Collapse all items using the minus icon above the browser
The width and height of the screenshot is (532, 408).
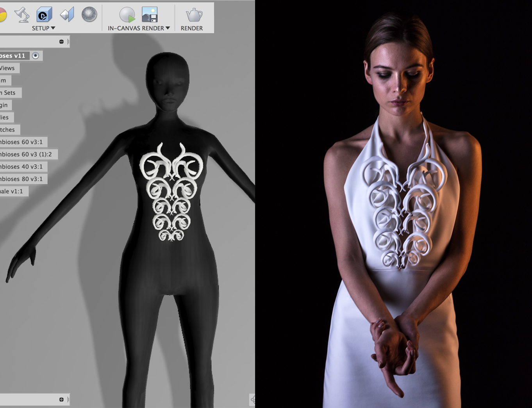tap(62, 41)
